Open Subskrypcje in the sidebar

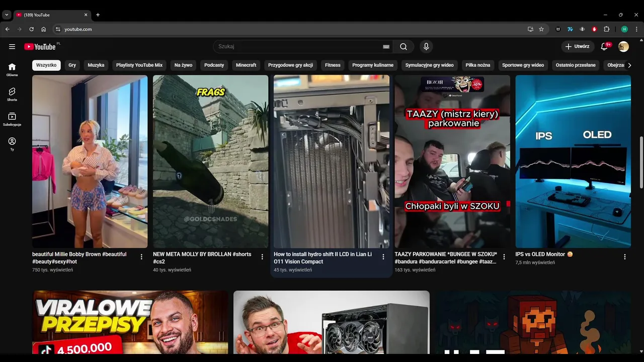pyautogui.click(x=12, y=119)
